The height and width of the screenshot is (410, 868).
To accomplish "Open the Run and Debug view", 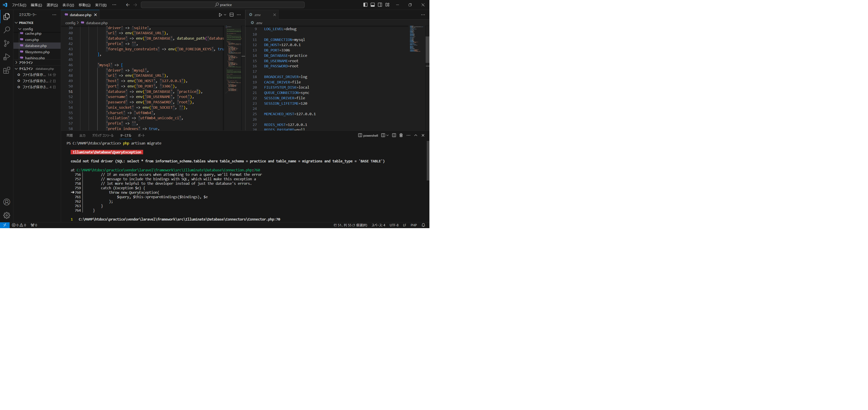I will pyautogui.click(x=6, y=57).
